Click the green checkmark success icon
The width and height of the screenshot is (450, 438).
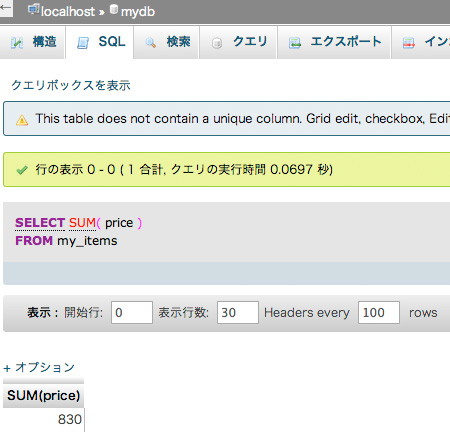click(x=22, y=170)
